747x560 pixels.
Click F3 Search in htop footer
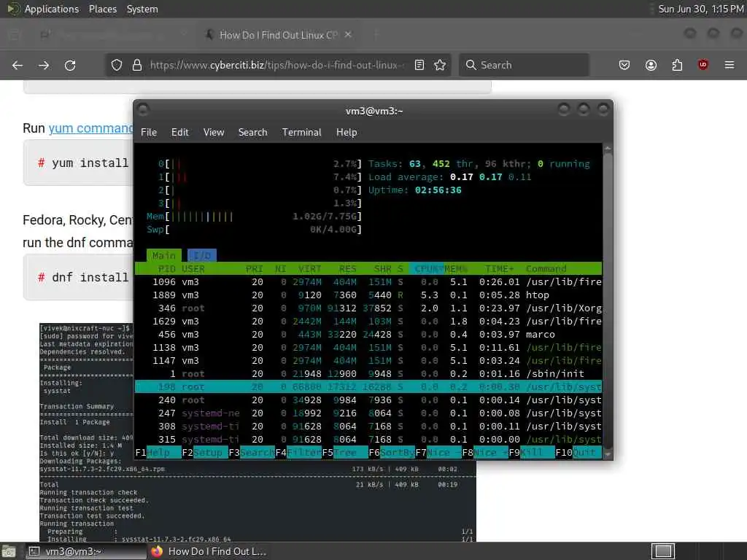(x=252, y=452)
